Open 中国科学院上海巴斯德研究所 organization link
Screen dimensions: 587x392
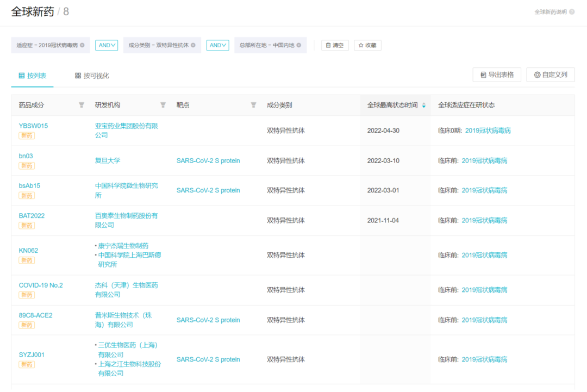tap(129, 260)
